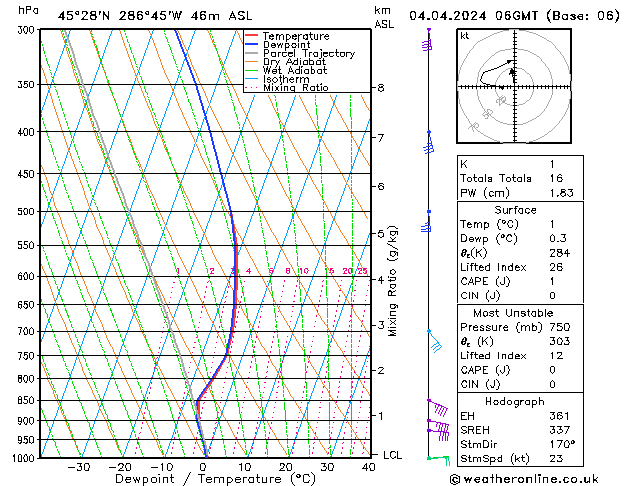The image size is (629, 486).
Task: Click the wind barb near 500 hPa
Action: [426, 221]
